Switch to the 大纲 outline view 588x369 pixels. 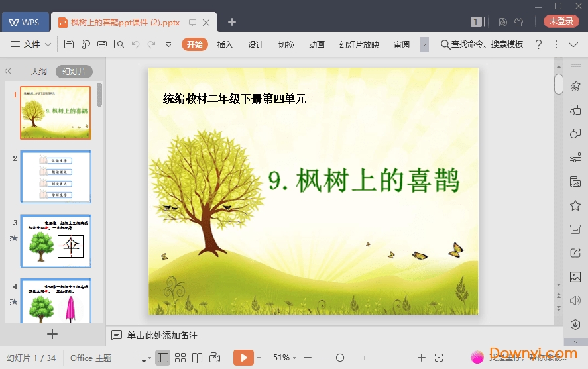point(38,71)
